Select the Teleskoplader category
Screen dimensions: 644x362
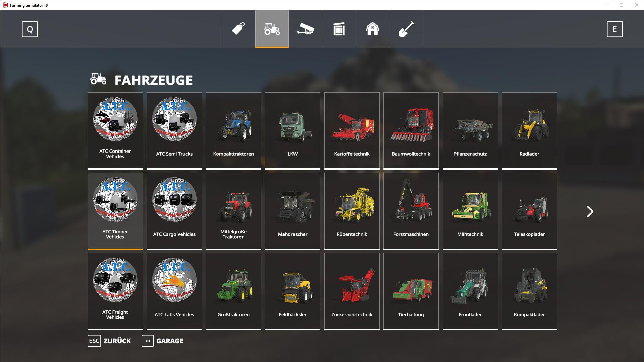[x=529, y=211]
